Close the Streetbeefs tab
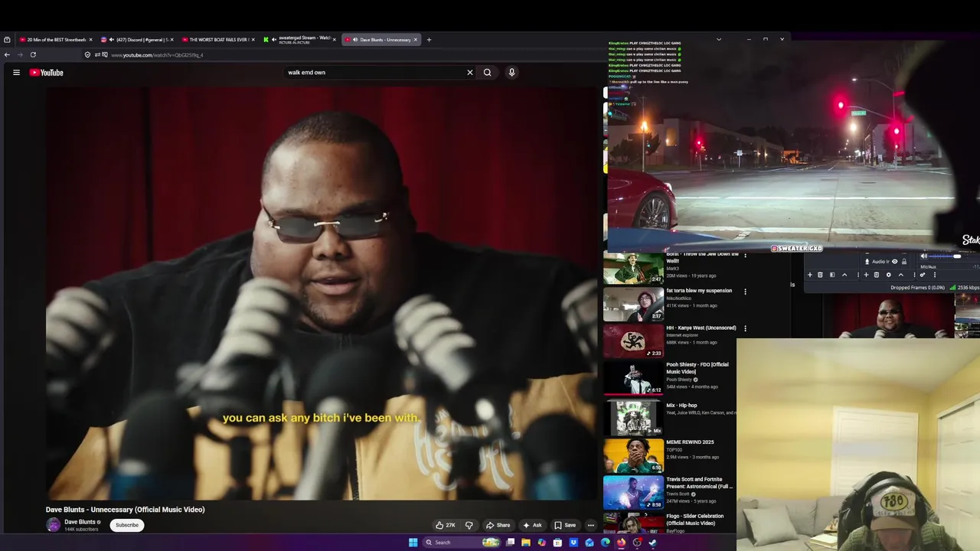 pos(90,40)
